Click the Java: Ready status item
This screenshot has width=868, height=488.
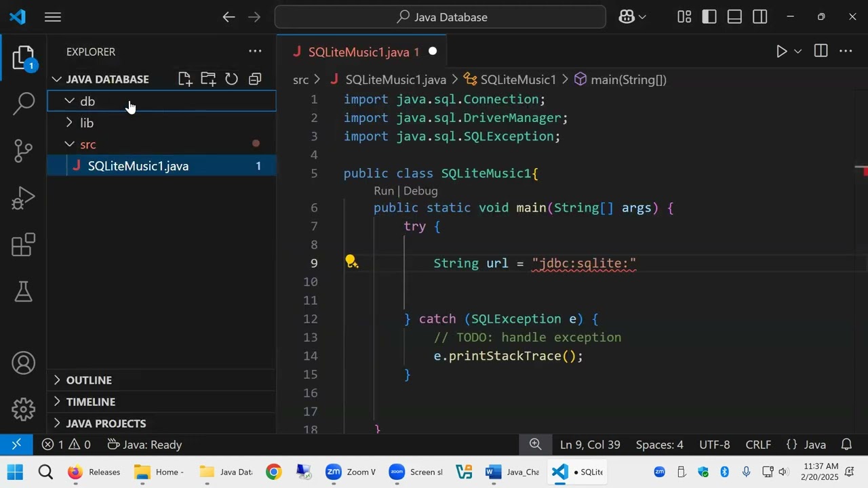144,445
